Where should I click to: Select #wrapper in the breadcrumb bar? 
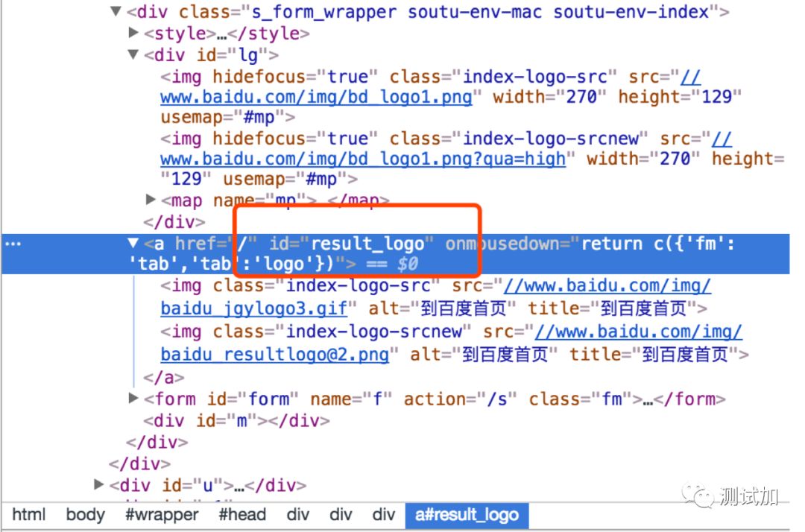(x=162, y=515)
